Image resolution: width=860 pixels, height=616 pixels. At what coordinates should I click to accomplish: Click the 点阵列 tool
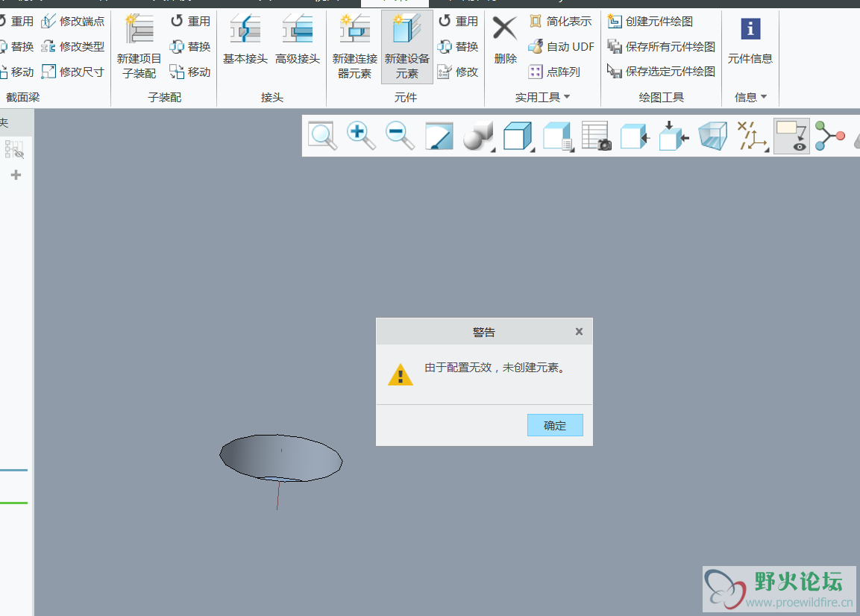click(554, 72)
